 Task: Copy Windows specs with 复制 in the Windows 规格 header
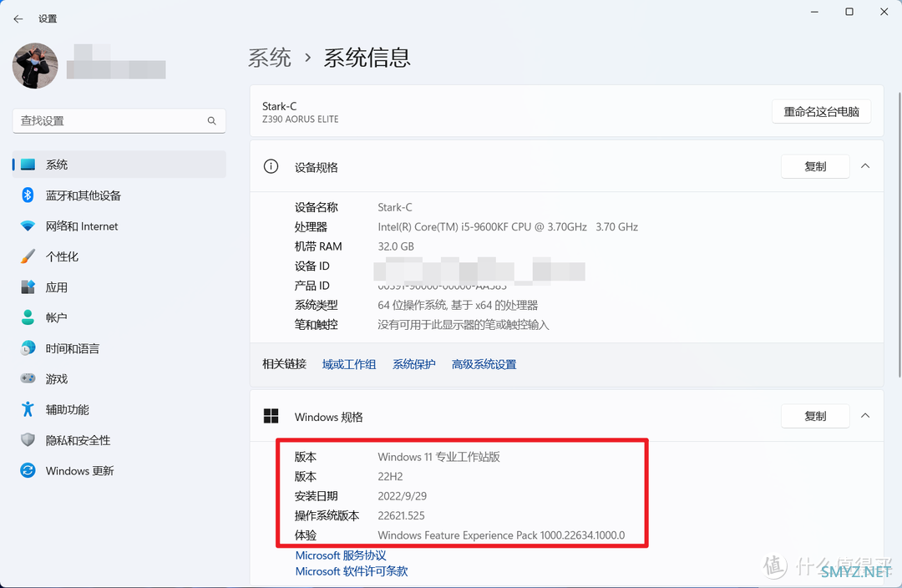pos(815,416)
